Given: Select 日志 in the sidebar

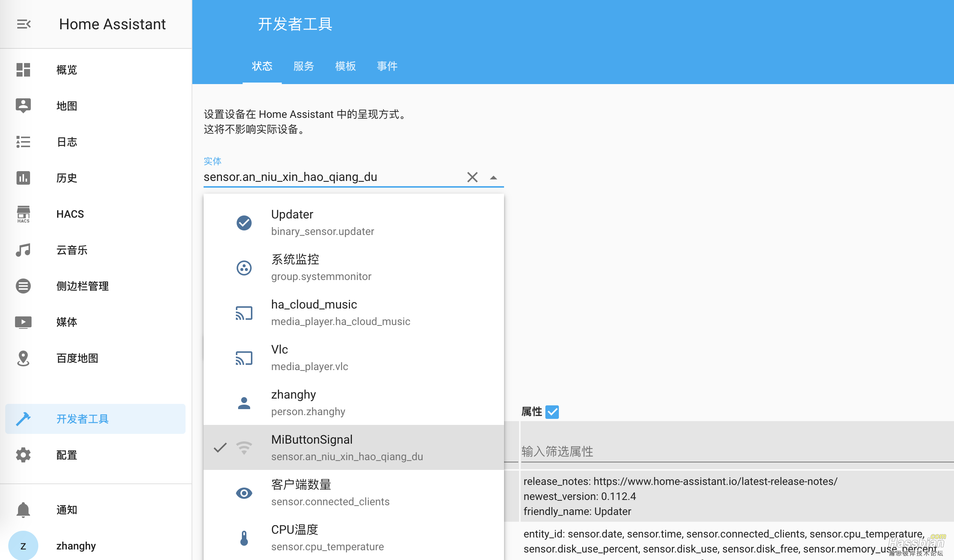Looking at the screenshot, I should point(95,142).
